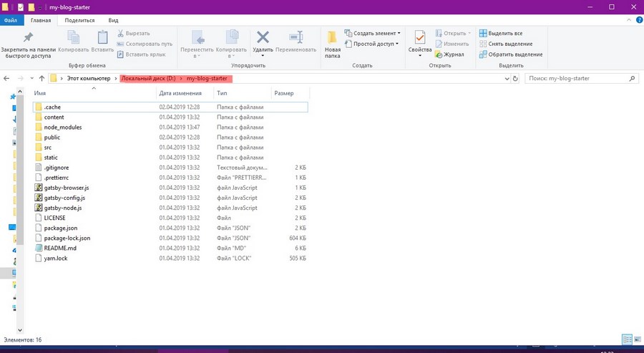Open the Открыть dropdown in ribbon
The width and height of the screenshot is (644, 353).
pyautogui.click(x=453, y=33)
